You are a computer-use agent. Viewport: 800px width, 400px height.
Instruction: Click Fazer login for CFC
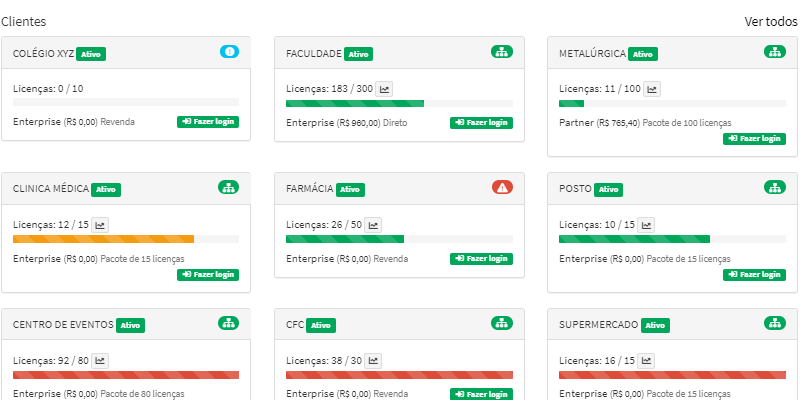coord(481,394)
